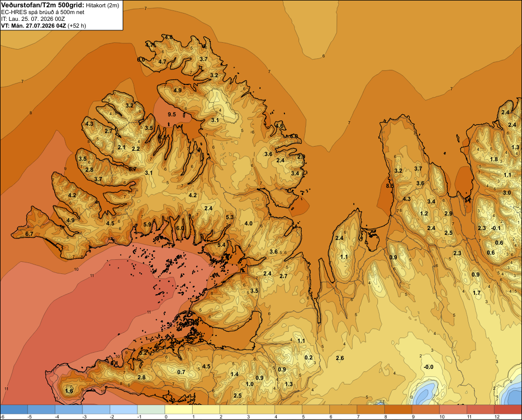Click the 5.9 temperature value

pyautogui.click(x=147, y=224)
